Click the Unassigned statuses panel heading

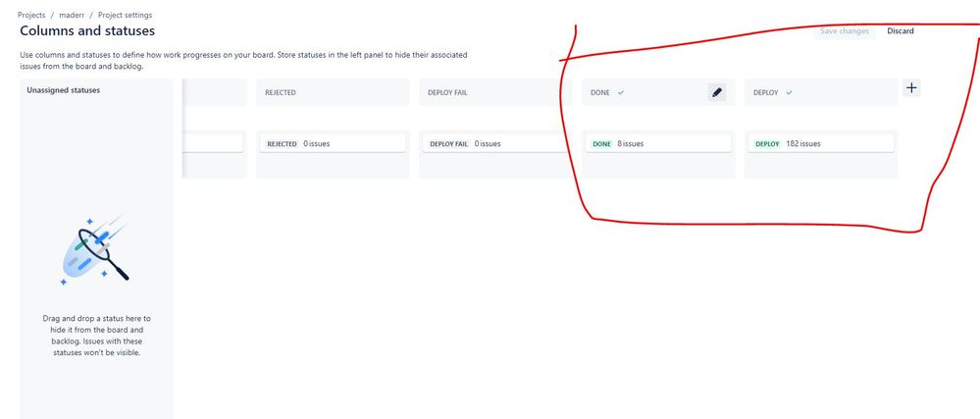(x=63, y=90)
